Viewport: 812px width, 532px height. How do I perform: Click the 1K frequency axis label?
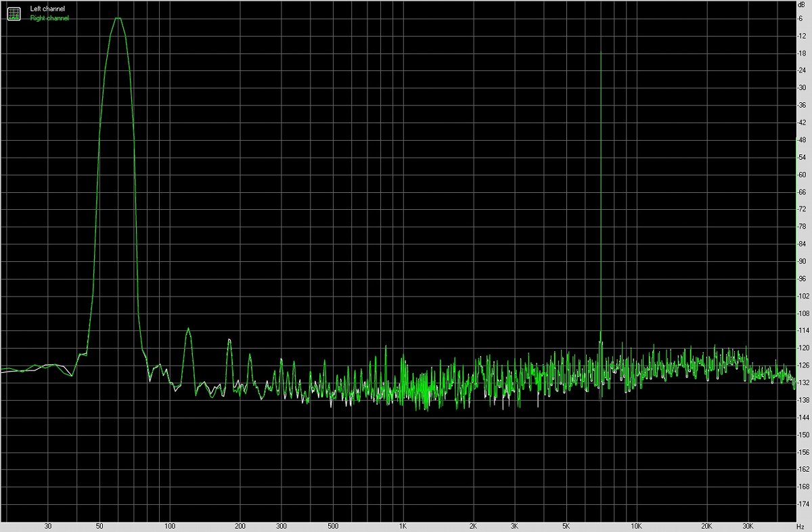403,526
